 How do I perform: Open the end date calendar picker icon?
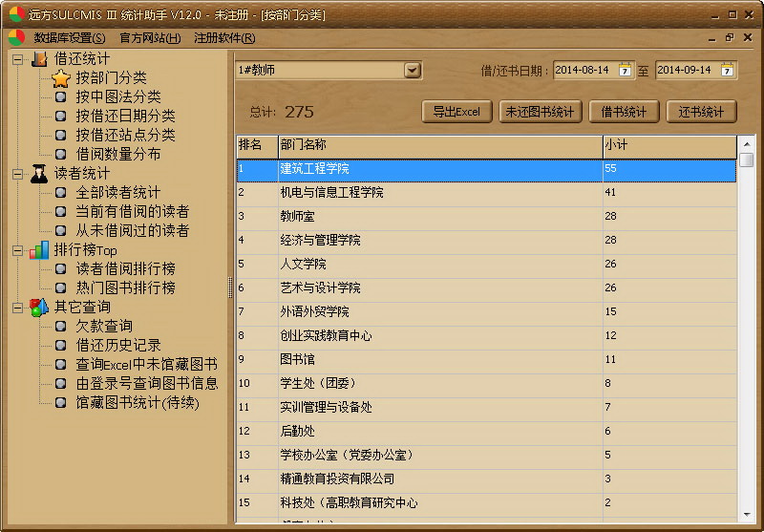tap(727, 70)
